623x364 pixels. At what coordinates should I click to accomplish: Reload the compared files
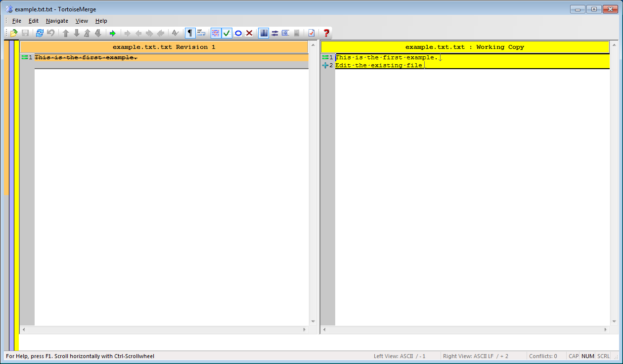(x=40, y=33)
